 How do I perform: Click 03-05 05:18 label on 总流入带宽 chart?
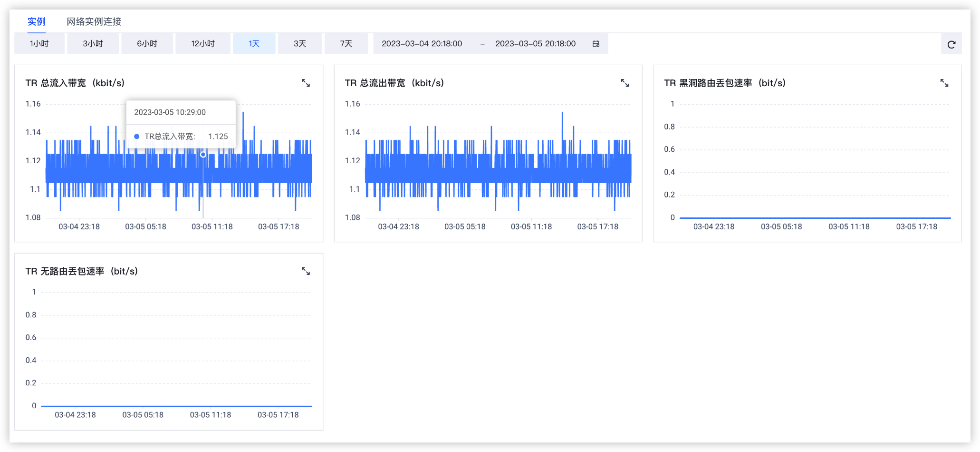[x=145, y=227]
